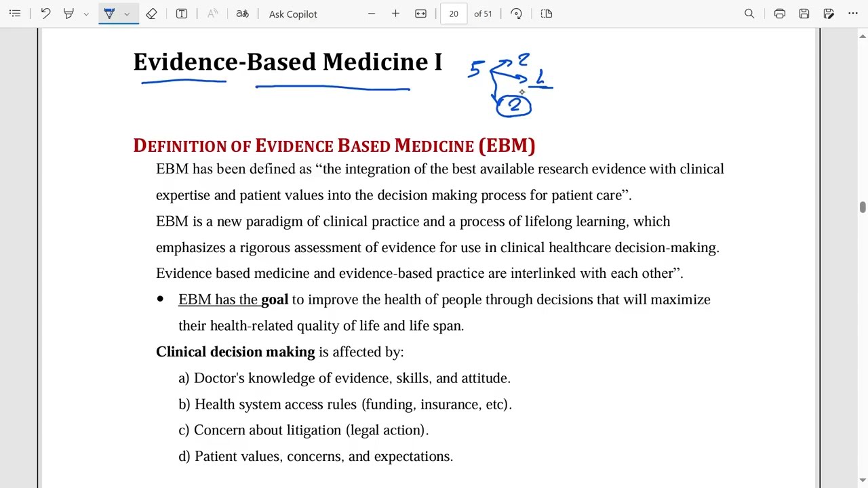Click Save as icon with pencil
Viewport: 868px width, 488px height.
pos(829,14)
